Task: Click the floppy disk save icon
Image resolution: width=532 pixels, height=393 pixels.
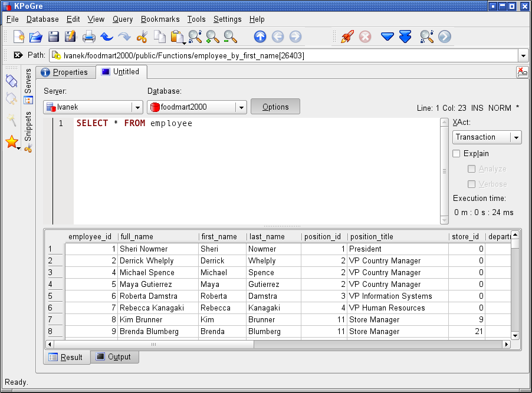Action: (x=54, y=37)
